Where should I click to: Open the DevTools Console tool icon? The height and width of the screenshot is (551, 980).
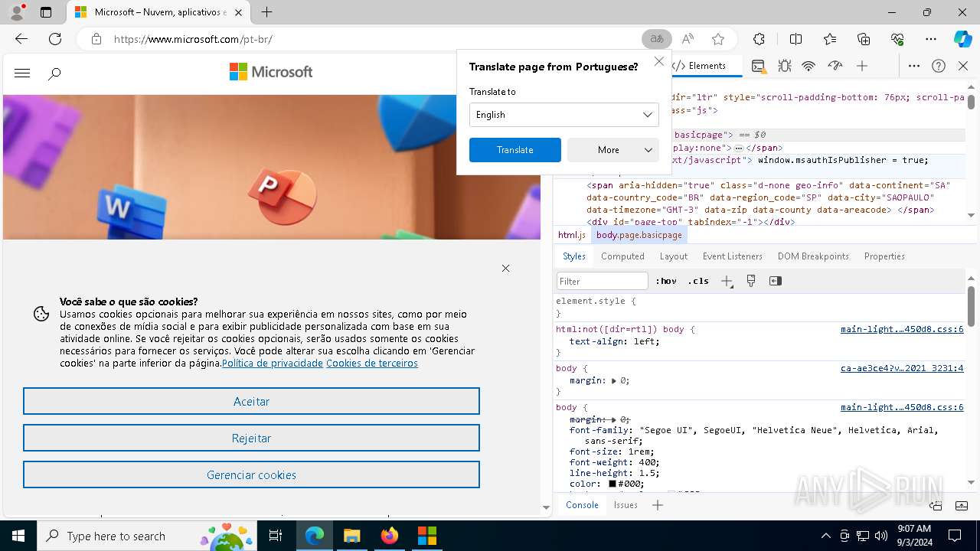pos(758,66)
